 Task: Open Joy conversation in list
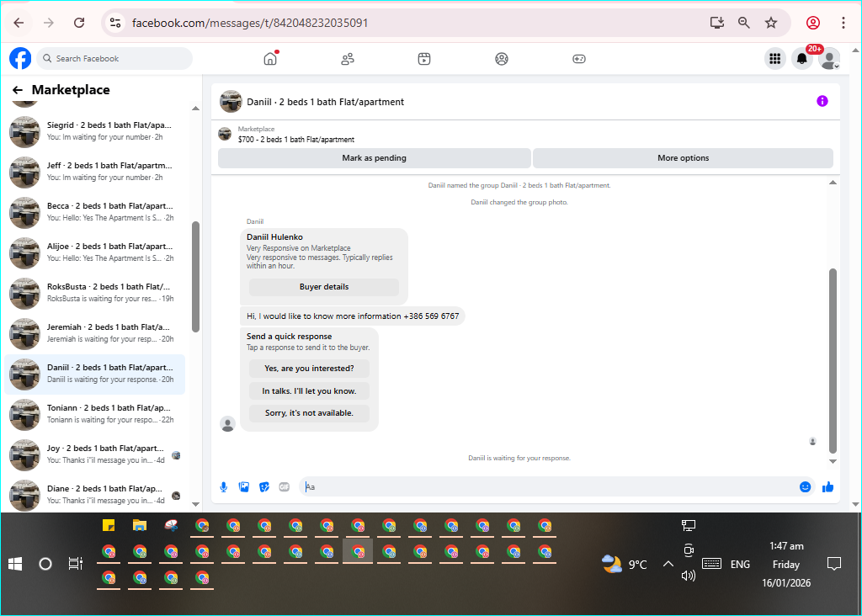pyautogui.click(x=94, y=454)
